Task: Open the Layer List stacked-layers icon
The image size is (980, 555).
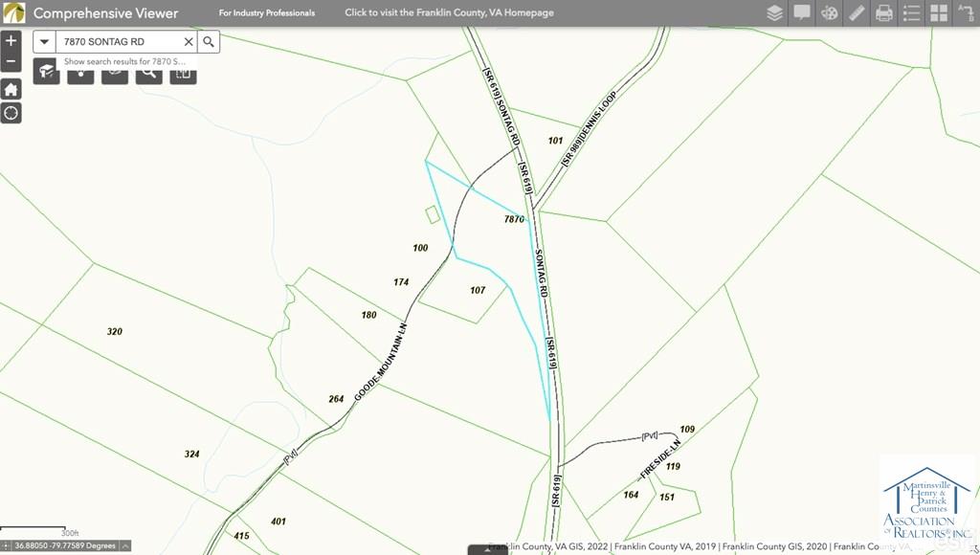Action: coord(774,12)
